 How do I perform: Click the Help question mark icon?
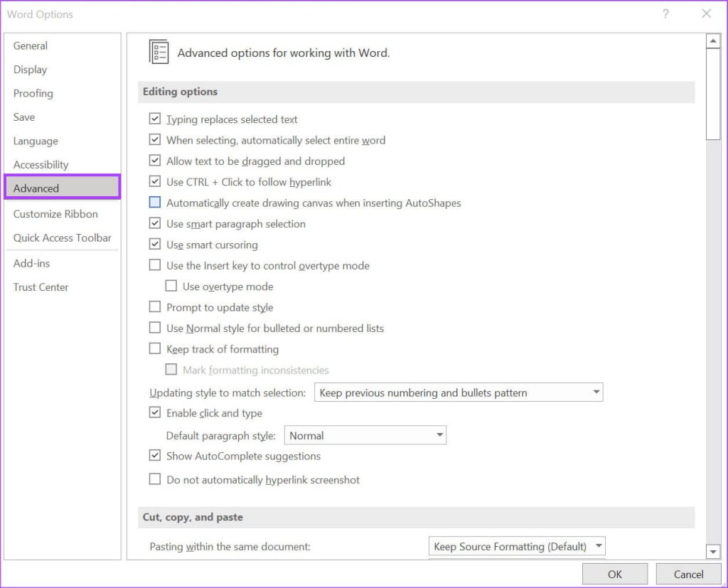tap(665, 14)
